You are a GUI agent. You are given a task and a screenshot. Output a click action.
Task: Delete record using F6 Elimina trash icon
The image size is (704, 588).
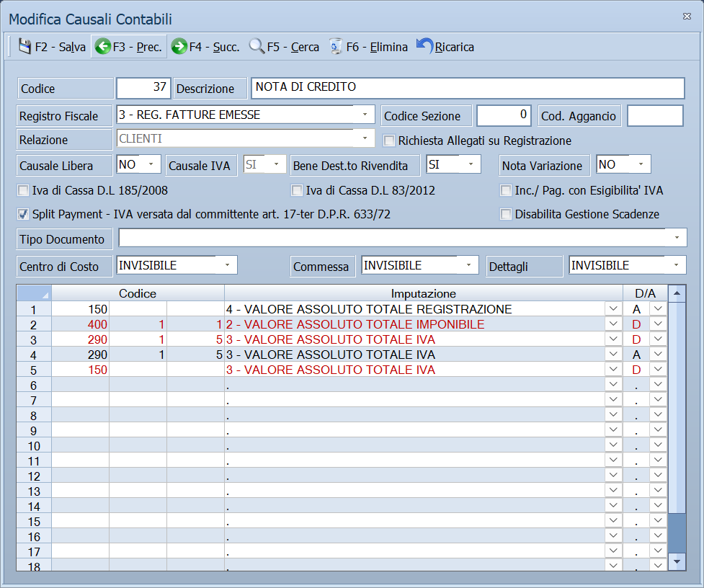(335, 46)
